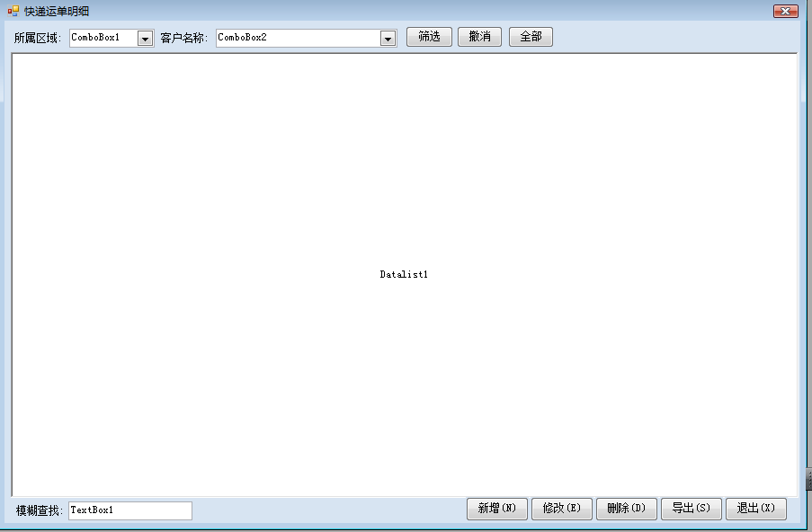Click the 筛选 filter button
Image resolution: width=812 pixels, height=532 pixels.
(429, 37)
